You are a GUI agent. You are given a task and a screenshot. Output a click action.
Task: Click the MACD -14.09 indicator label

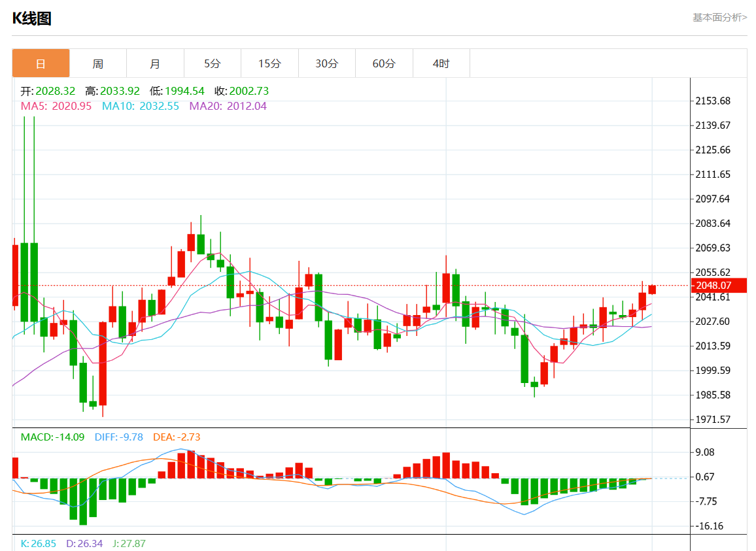point(52,437)
